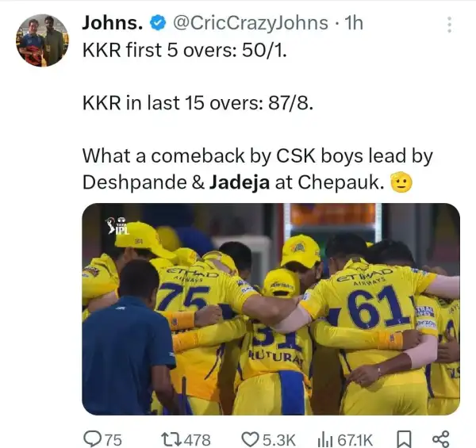The height and width of the screenshot is (448, 476).
Task: Open the 1h timestamp link
Action: coord(354,23)
